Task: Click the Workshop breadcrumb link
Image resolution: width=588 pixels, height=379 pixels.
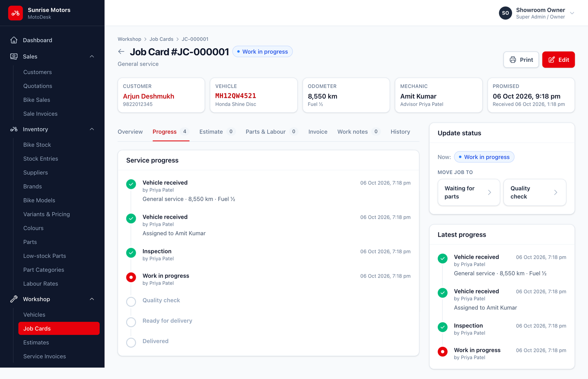Action: pyautogui.click(x=129, y=39)
